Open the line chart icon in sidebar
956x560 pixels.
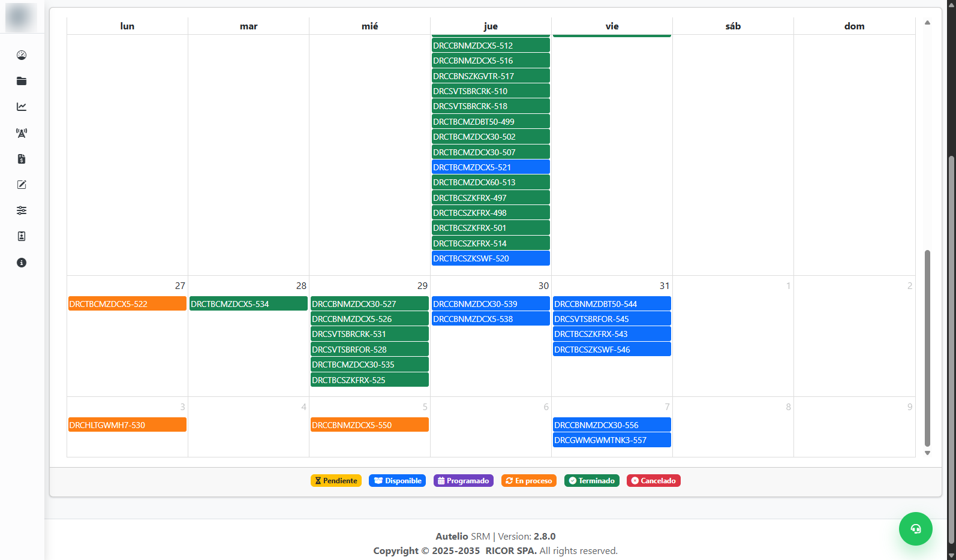coord(22,107)
